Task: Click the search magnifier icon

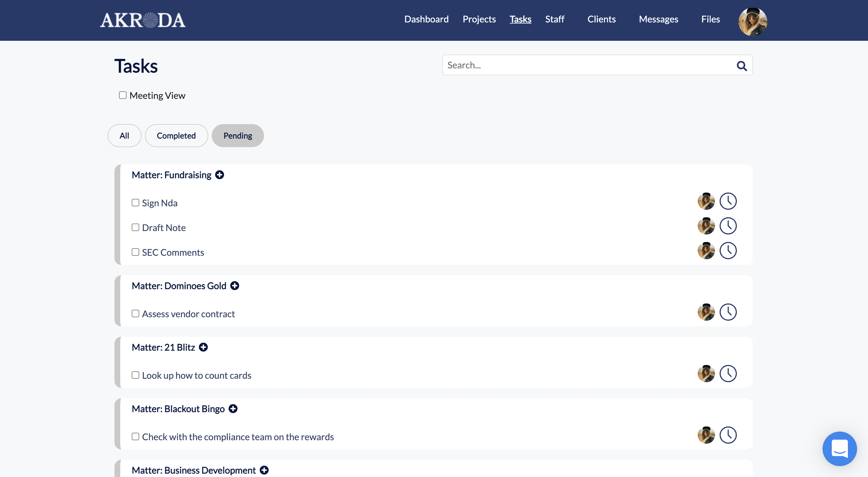Action: 741,65
